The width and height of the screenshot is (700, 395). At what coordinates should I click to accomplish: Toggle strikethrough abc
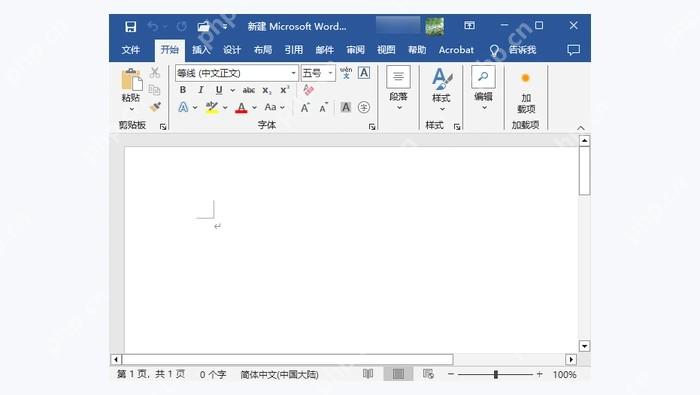tap(249, 90)
